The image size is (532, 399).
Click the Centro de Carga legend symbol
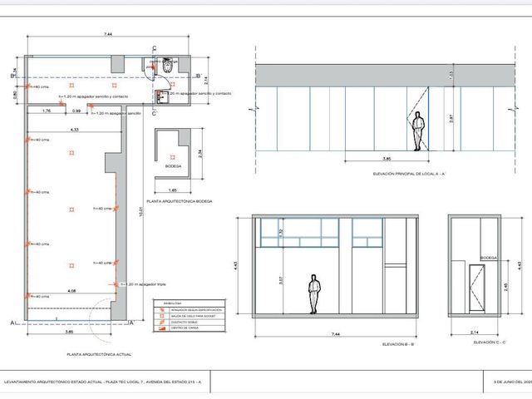163,328
